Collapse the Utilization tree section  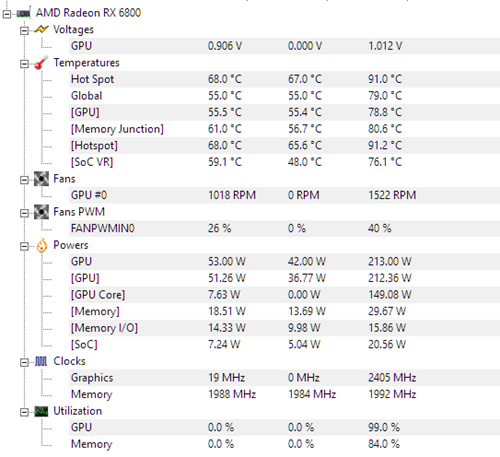click(x=24, y=412)
